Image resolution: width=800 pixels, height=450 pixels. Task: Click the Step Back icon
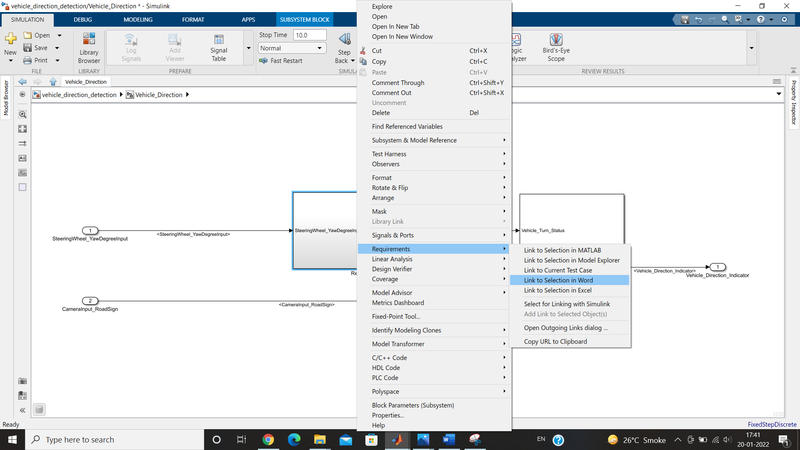click(x=345, y=40)
